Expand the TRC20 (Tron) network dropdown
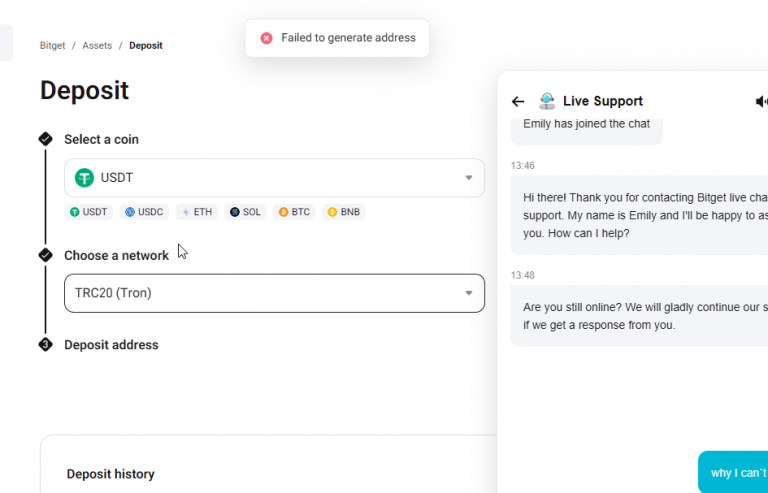Image resolution: width=768 pixels, height=493 pixels. point(274,293)
